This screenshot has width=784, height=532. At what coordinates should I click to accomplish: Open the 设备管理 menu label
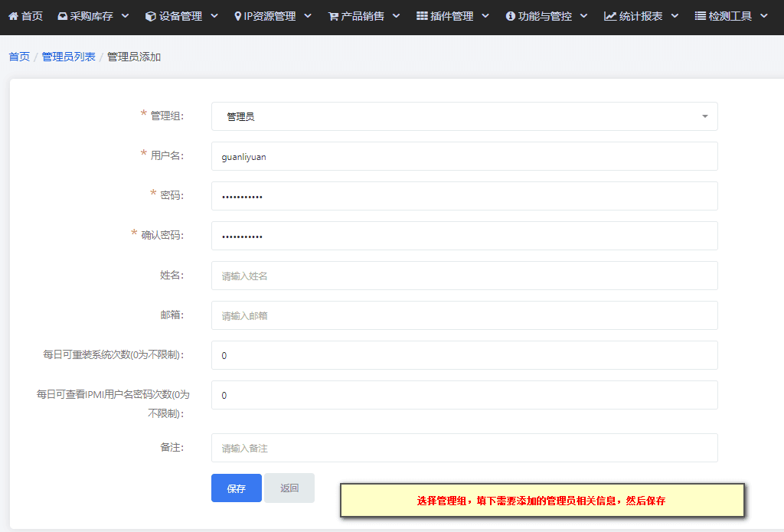181,16
